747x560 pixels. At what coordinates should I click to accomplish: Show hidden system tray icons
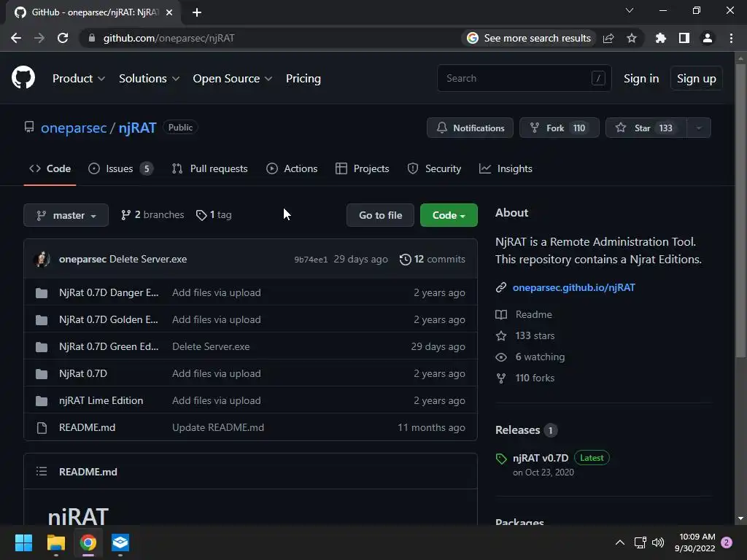(x=620, y=542)
